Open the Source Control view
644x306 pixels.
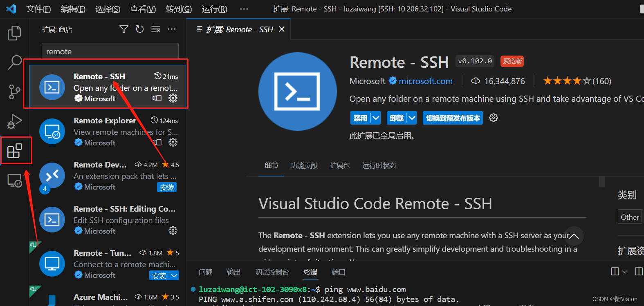pyautogui.click(x=15, y=92)
